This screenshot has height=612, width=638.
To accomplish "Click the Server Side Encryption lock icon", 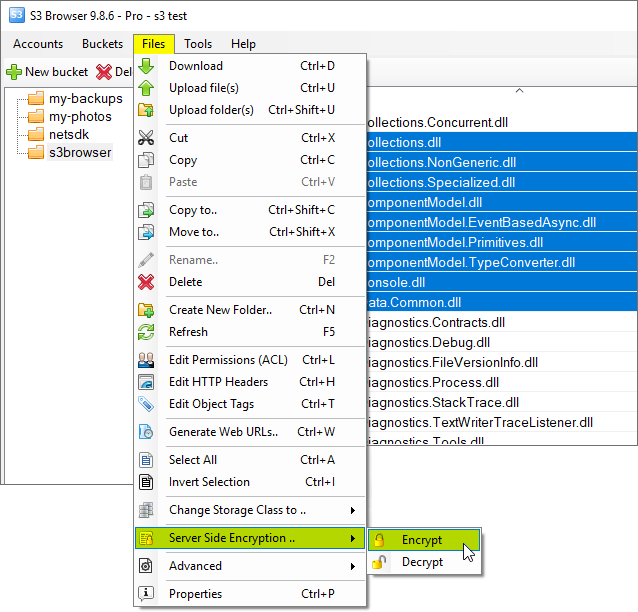I will click(x=146, y=538).
